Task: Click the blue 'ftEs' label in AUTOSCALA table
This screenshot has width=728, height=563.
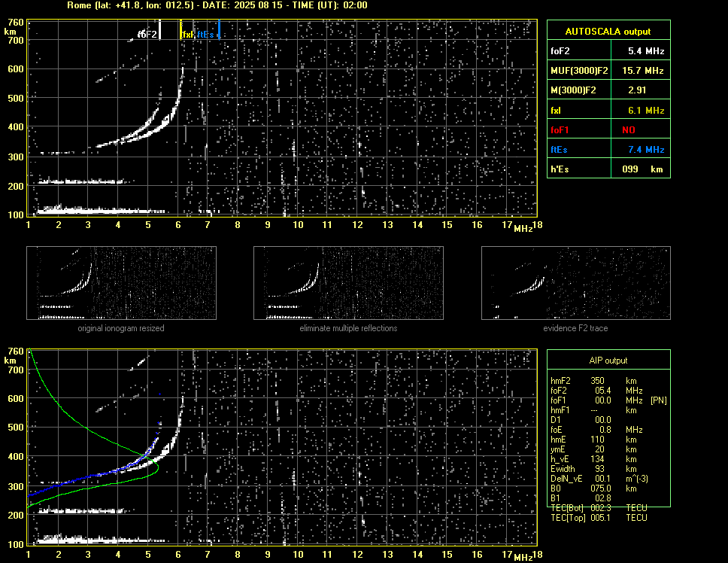Action: point(559,150)
